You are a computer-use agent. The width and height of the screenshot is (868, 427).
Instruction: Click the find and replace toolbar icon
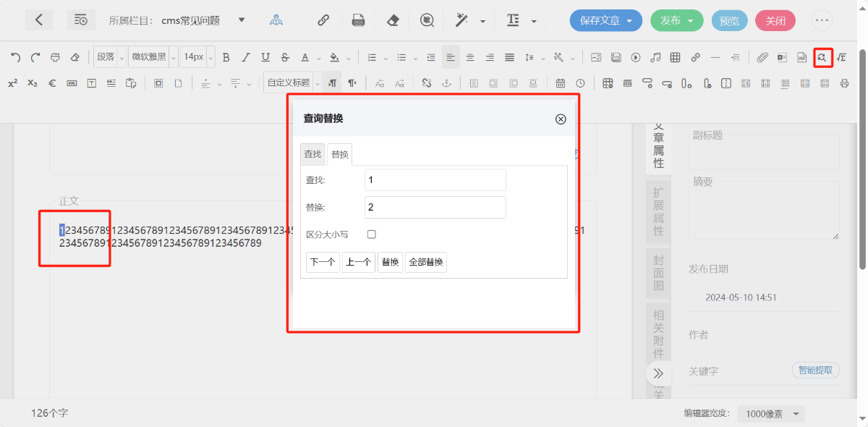(822, 57)
